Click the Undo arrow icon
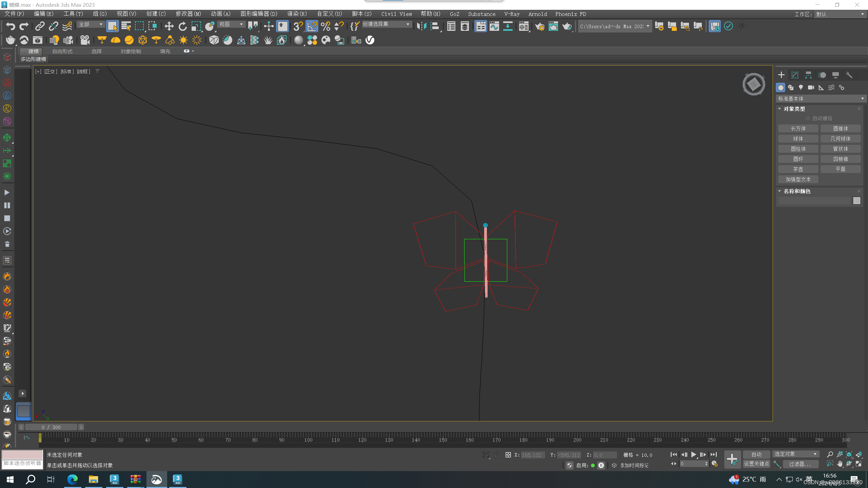The image size is (868, 488). pyautogui.click(x=11, y=26)
